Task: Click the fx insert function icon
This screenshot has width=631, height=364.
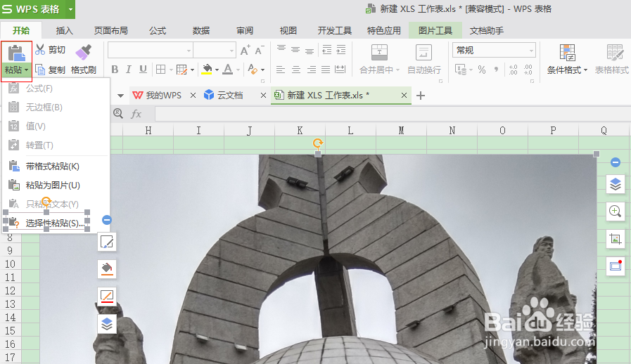Action: 136,114
